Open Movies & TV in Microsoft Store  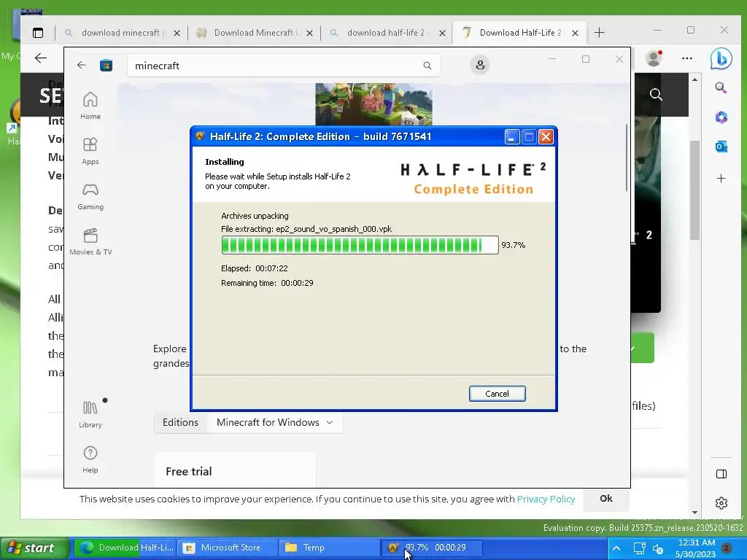[x=90, y=241]
